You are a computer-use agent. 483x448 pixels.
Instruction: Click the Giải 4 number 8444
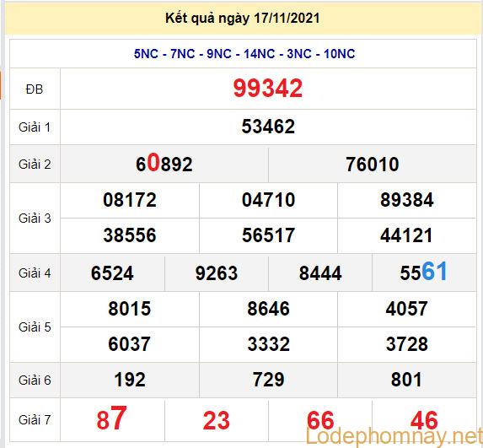[320, 273]
